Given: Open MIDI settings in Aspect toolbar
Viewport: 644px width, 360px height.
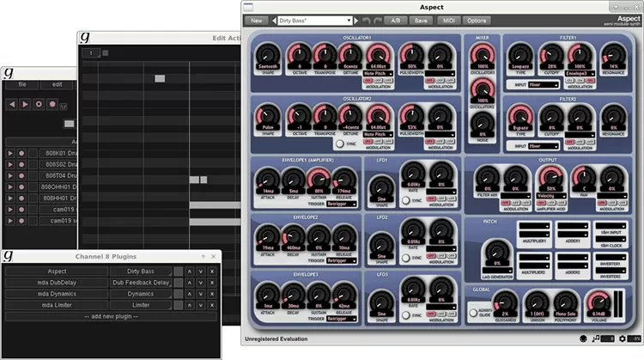Looking at the screenshot, I should point(448,21).
